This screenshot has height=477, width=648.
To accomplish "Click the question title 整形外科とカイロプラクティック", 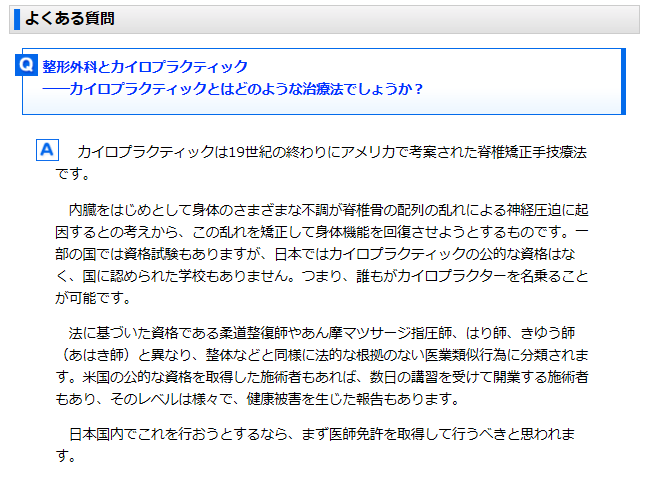I will coord(145,67).
